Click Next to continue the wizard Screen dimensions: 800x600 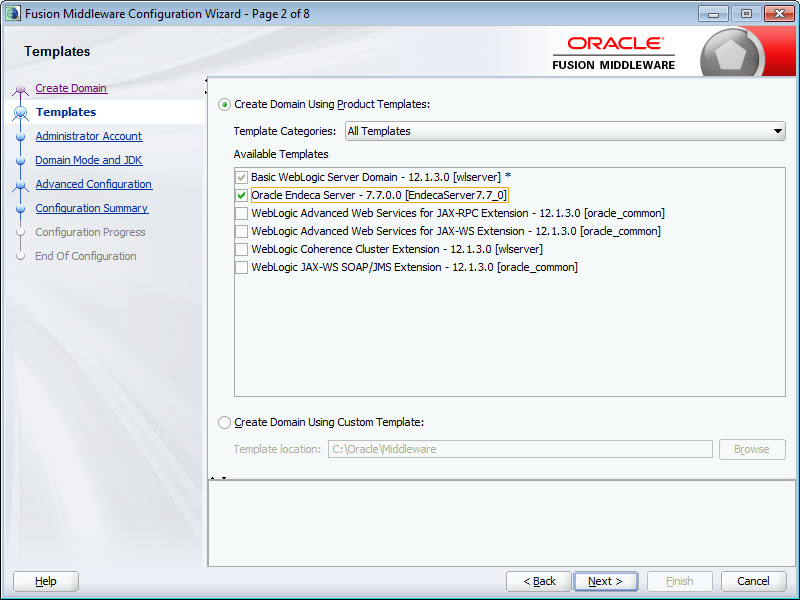606,581
